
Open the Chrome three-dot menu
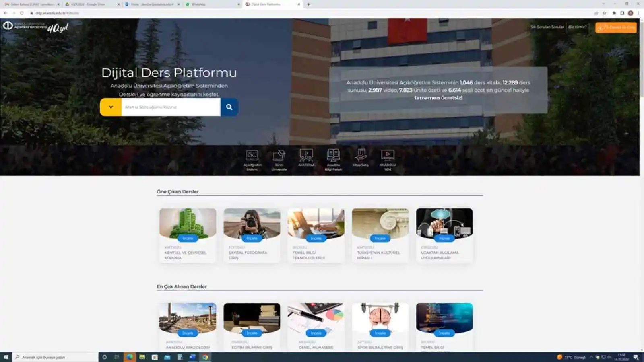click(638, 13)
